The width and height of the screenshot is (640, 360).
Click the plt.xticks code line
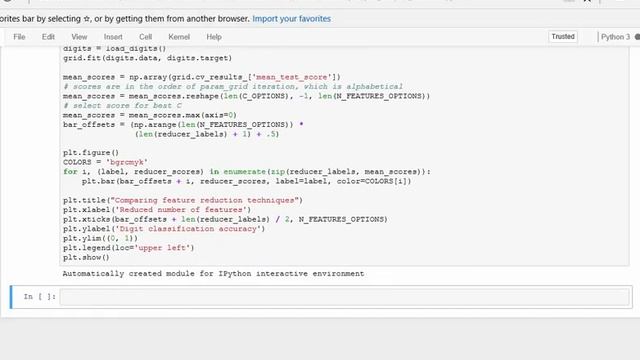point(225,219)
